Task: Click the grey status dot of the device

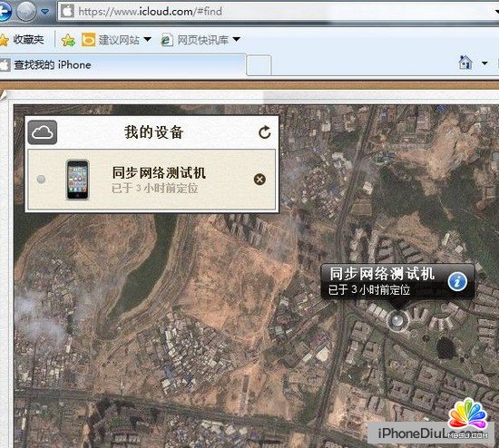Action: (41, 180)
